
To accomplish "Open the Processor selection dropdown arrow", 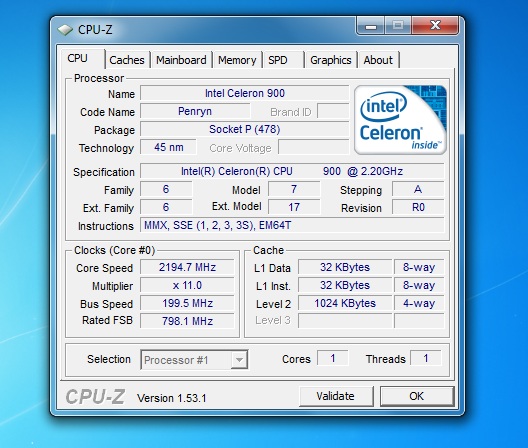I will click(x=239, y=360).
